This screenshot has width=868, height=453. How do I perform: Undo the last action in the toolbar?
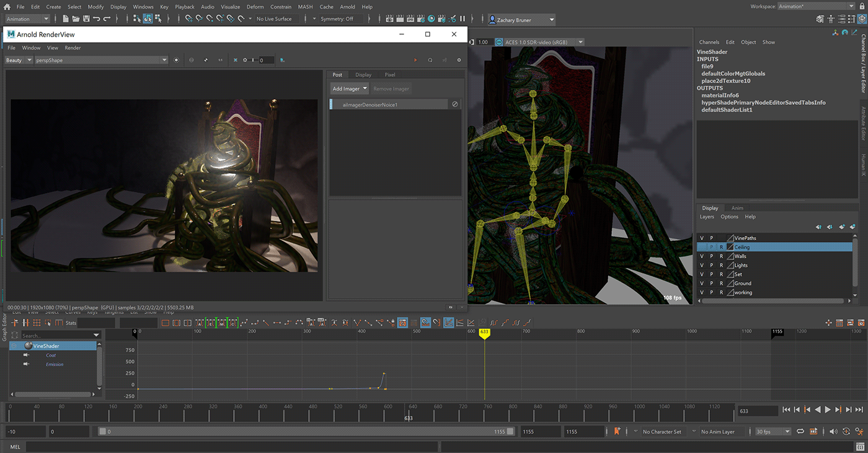click(x=97, y=19)
